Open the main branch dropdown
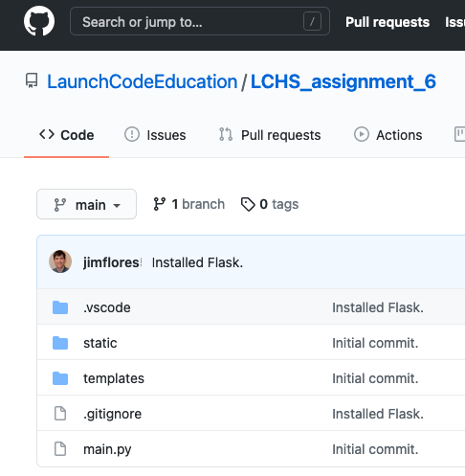This screenshot has height=476, width=465. pyautogui.click(x=86, y=204)
